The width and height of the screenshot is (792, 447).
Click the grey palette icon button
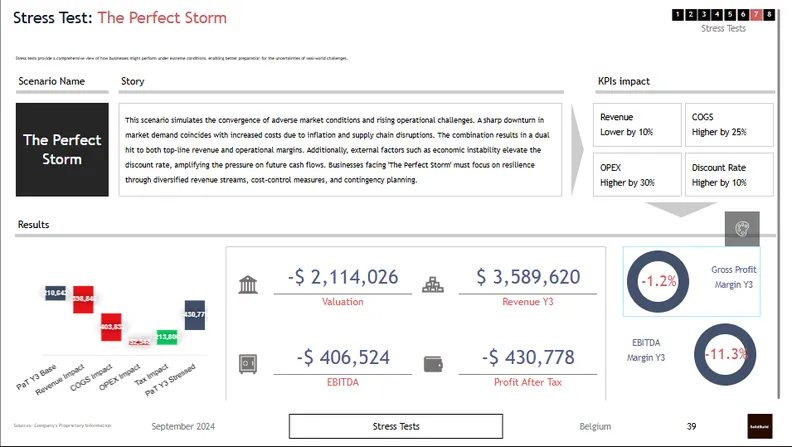[x=742, y=229]
